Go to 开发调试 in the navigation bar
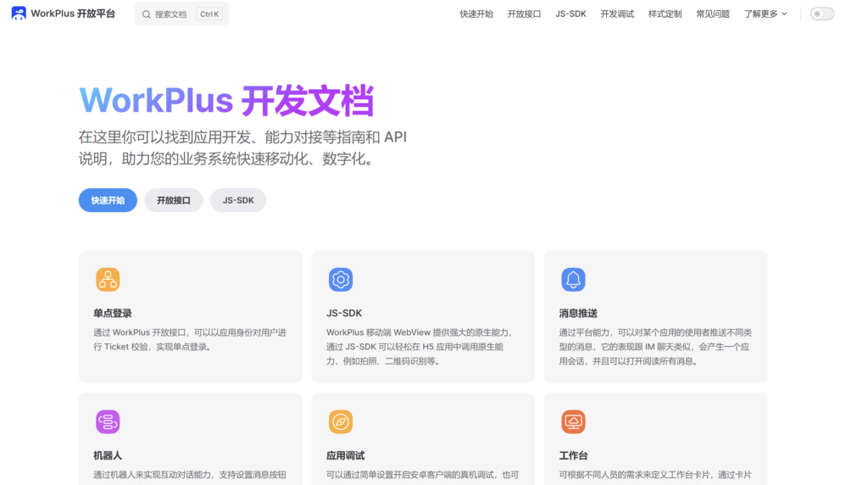Image resolution: width=868 pixels, height=485 pixels. (617, 14)
